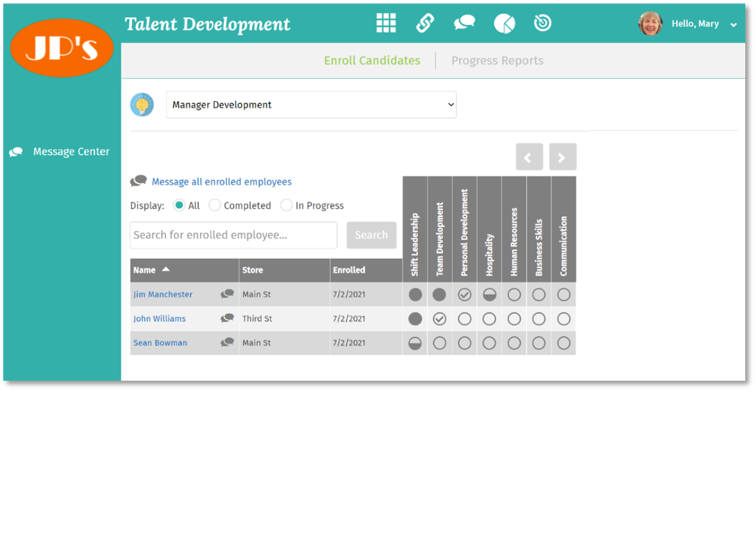This screenshot has width=756, height=537.
Task: Click the target goals icon in header
Action: [542, 23]
